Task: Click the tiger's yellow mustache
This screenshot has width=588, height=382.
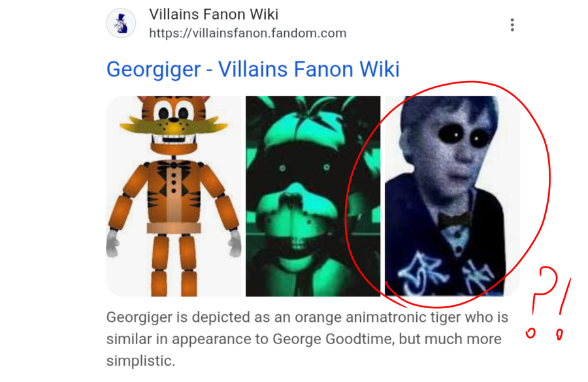Action: pos(174,126)
